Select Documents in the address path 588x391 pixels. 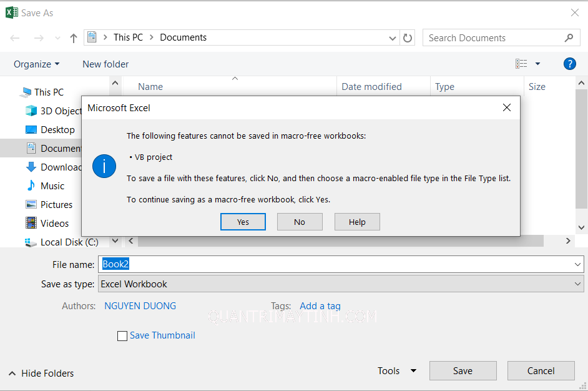tap(183, 37)
